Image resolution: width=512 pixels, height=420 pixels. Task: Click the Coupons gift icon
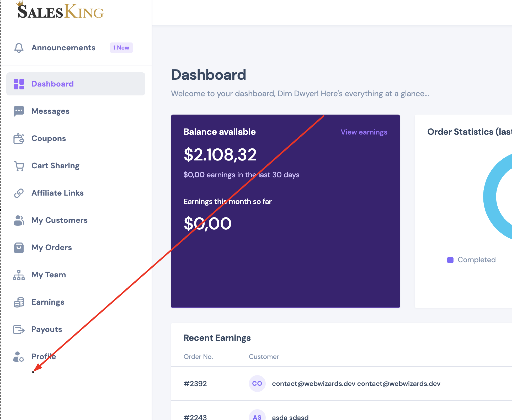(19, 138)
